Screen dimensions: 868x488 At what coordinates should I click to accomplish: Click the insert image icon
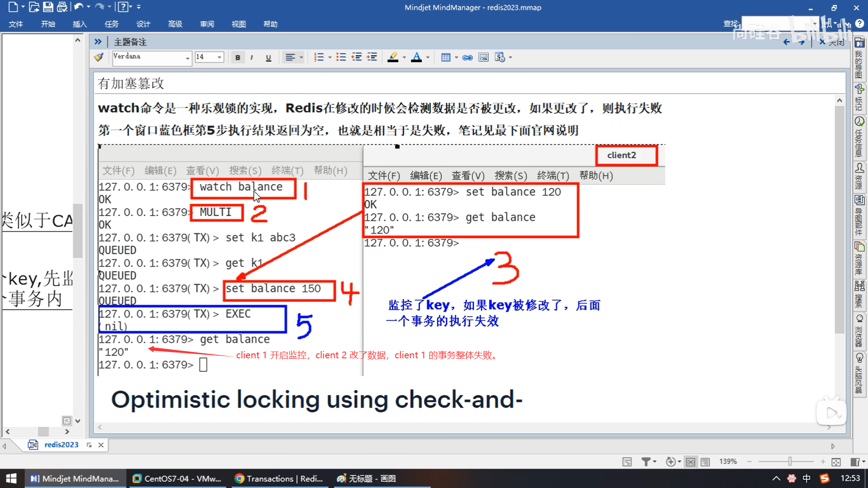coord(483,57)
